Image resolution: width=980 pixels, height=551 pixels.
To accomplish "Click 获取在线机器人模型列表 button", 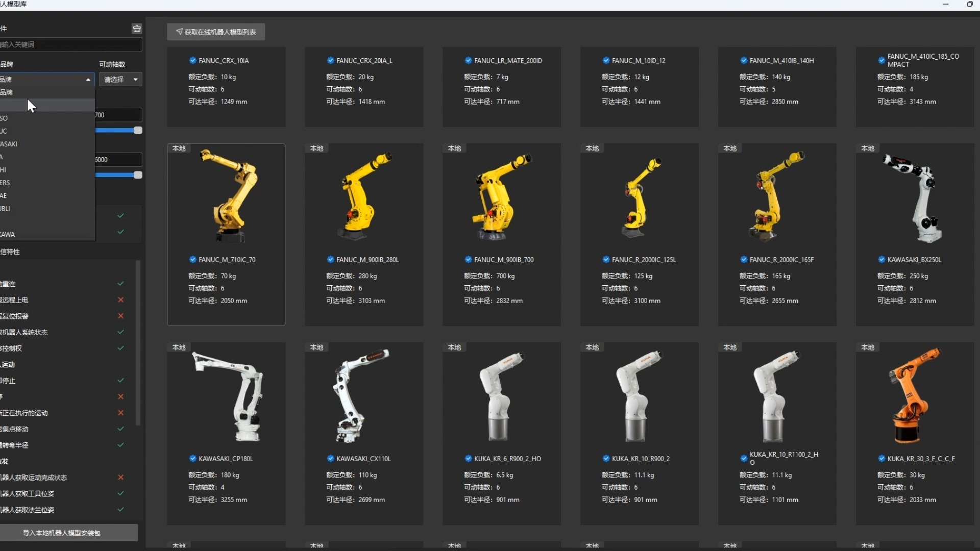I will pyautogui.click(x=216, y=32).
